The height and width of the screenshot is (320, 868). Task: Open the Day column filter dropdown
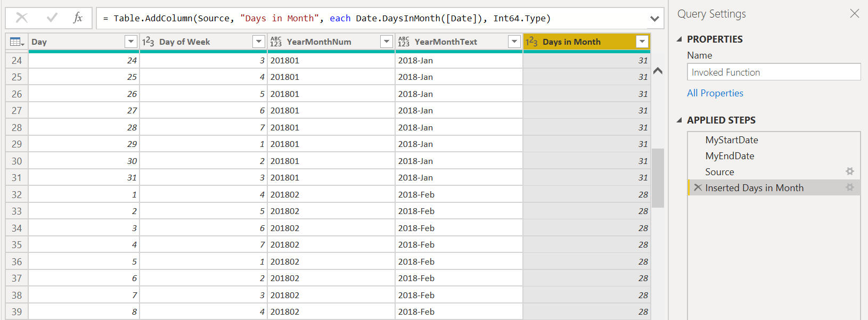coord(131,42)
